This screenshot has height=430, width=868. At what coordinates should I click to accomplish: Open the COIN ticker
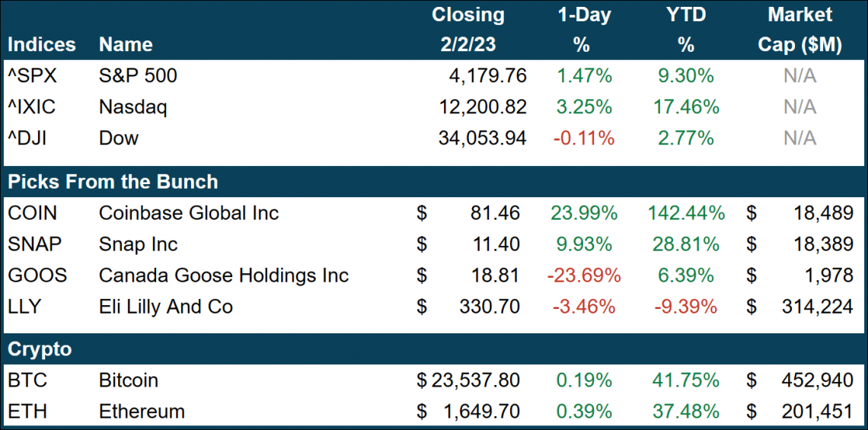coord(32,213)
